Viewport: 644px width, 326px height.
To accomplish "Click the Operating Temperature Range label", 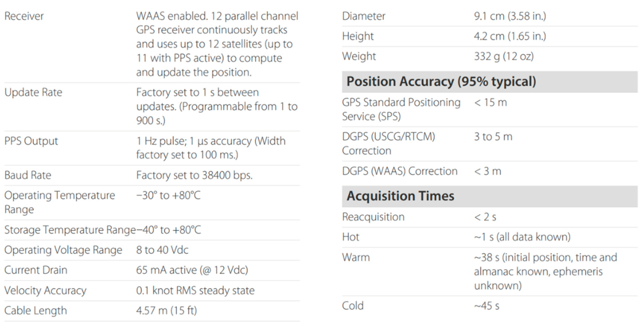I will (x=60, y=202).
